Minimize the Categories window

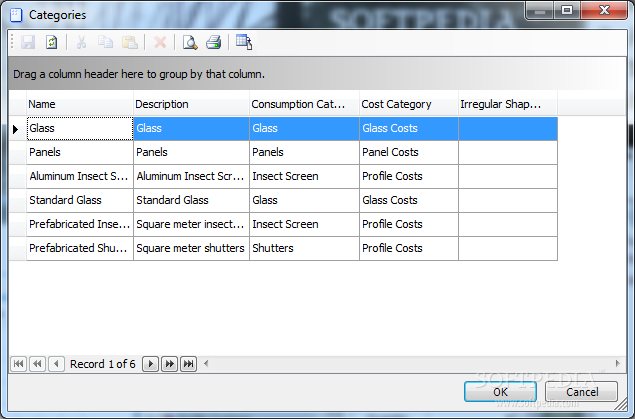click(x=540, y=10)
